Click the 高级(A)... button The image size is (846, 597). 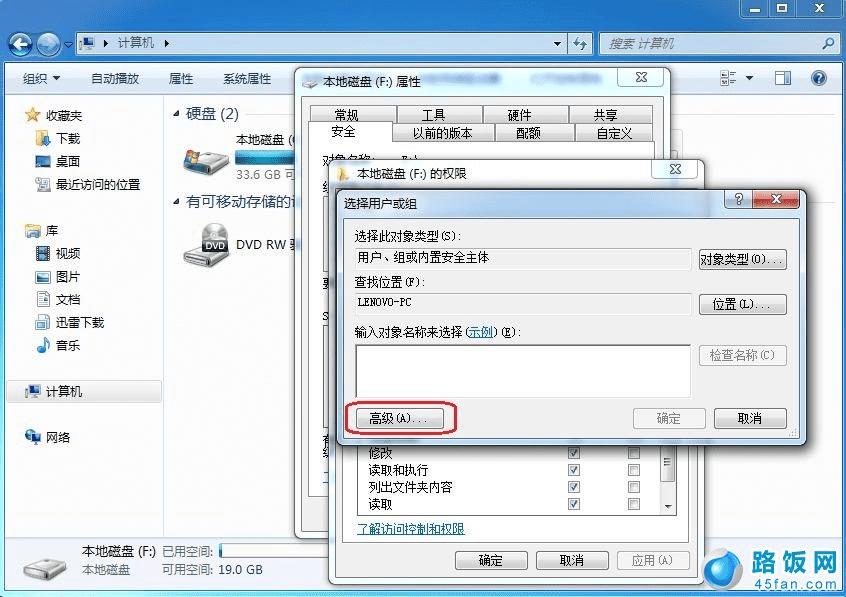click(400, 418)
